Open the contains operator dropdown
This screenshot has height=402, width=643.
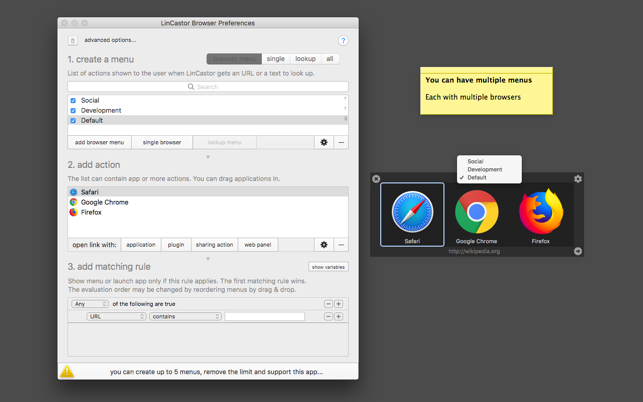[x=185, y=316]
